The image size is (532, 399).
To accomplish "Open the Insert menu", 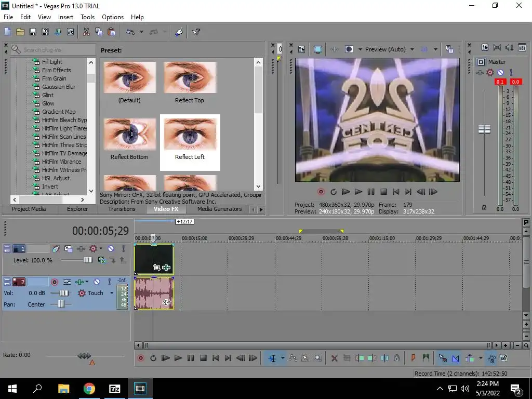I will tap(65, 17).
